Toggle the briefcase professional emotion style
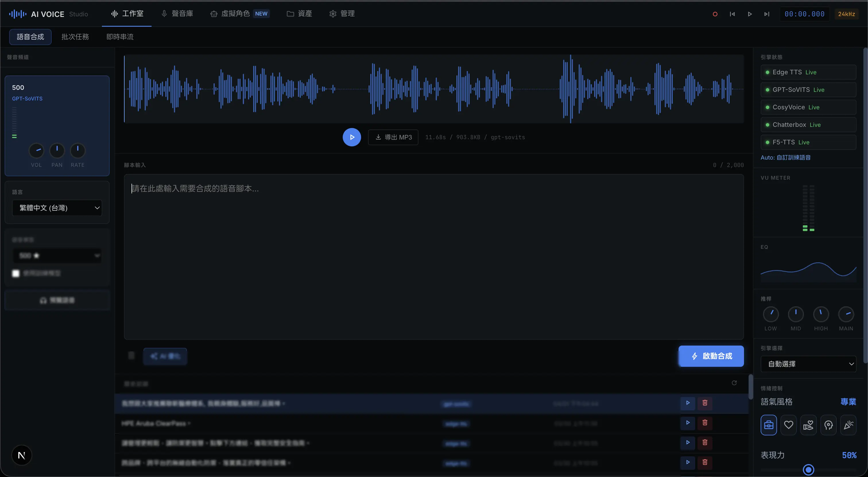Viewport: 868px width, 477px height. 769,425
